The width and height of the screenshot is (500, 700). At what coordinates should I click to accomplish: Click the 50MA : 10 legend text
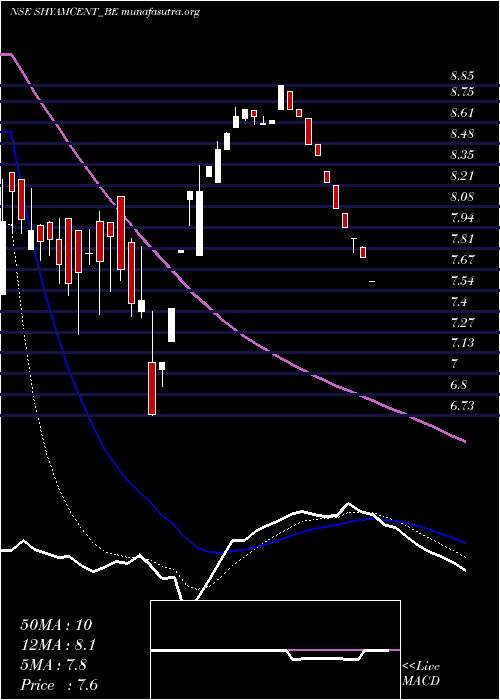point(56,625)
